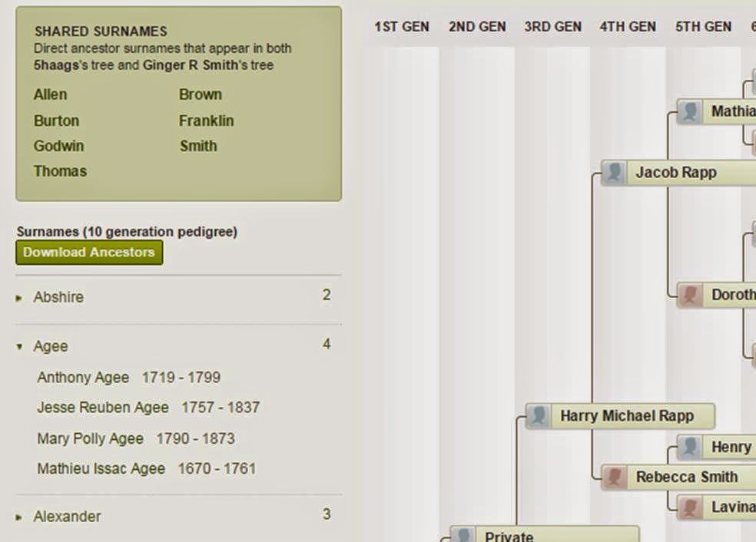Select Allen in shared surnames

(50, 94)
